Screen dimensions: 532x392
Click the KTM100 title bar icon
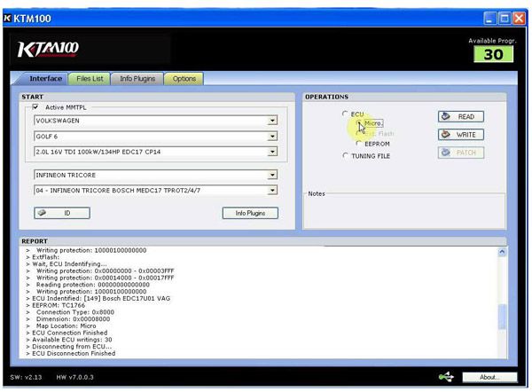[7, 7]
